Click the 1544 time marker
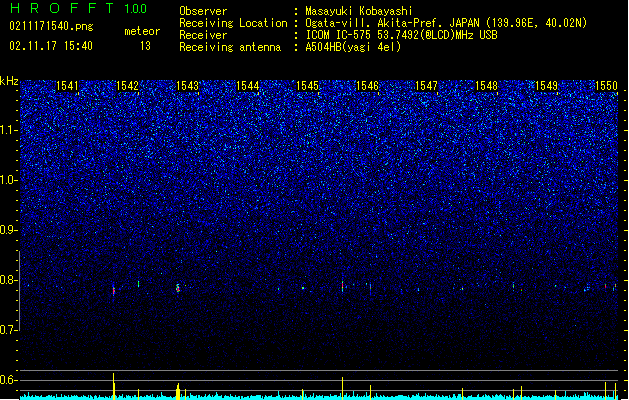Viewport: 629px width, 400px height. click(x=248, y=86)
